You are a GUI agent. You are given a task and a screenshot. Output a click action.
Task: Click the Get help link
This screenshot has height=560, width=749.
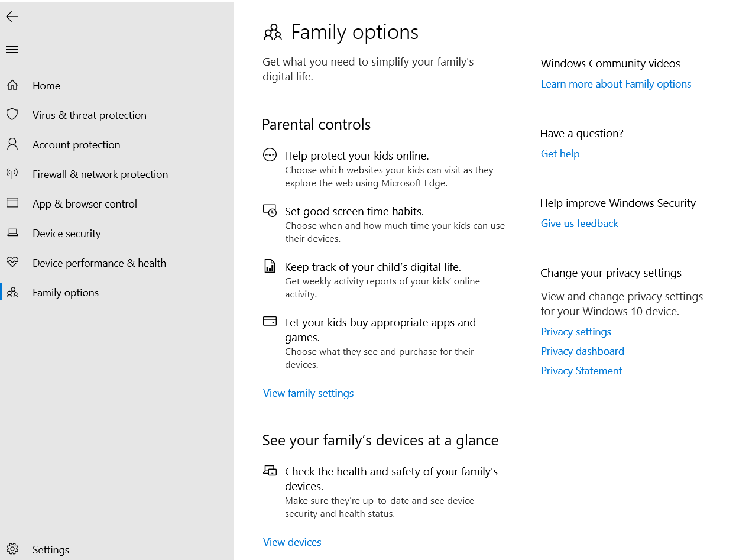coord(560,154)
